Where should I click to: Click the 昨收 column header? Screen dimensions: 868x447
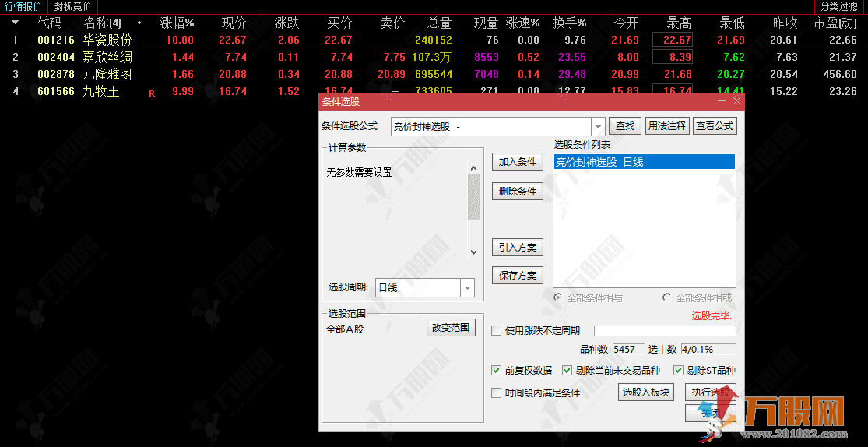pos(785,23)
